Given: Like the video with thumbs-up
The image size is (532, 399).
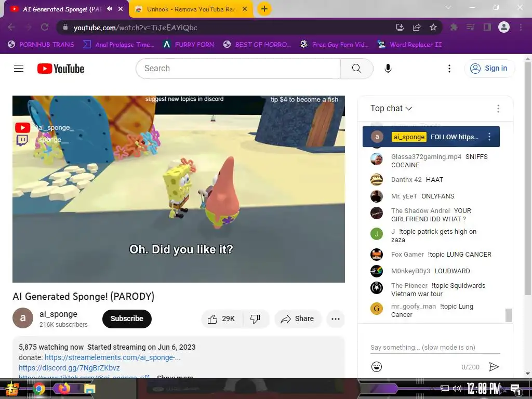Looking at the screenshot, I should pos(221,318).
